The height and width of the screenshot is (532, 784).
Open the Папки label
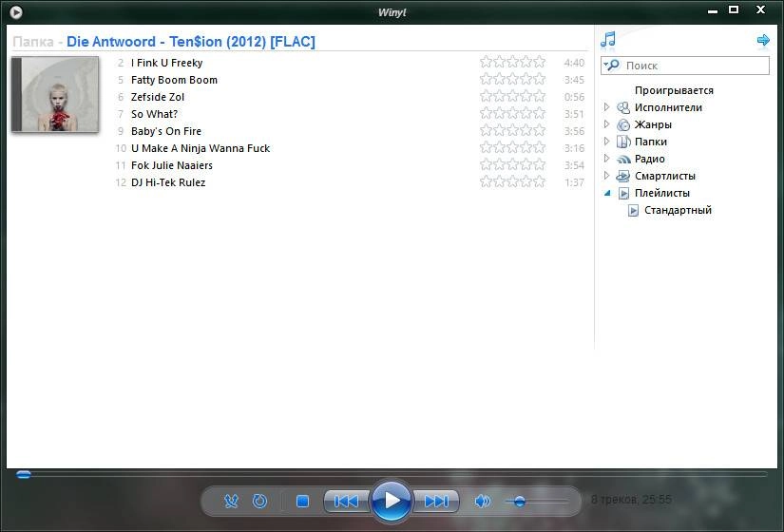click(651, 142)
